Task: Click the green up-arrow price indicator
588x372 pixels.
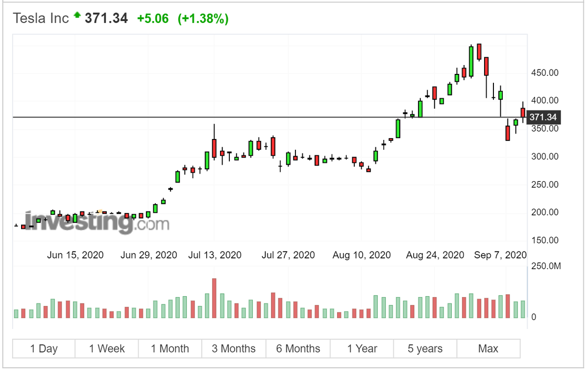Action: (76, 16)
